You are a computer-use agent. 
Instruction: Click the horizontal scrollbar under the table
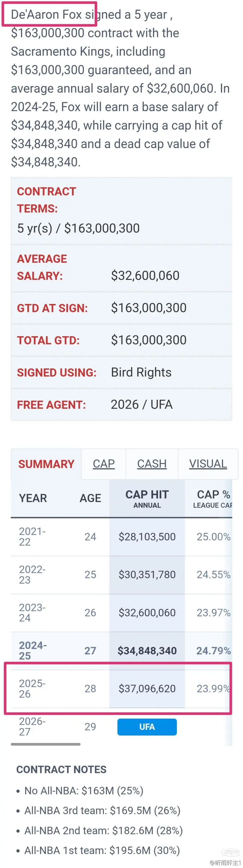pyautogui.click(x=46, y=744)
